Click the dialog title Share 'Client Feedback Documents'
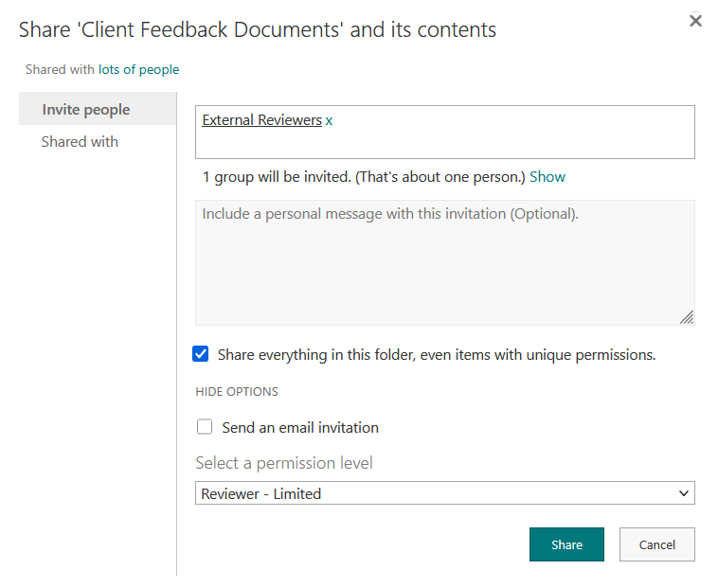Image resolution: width=718 pixels, height=588 pixels. [x=258, y=29]
